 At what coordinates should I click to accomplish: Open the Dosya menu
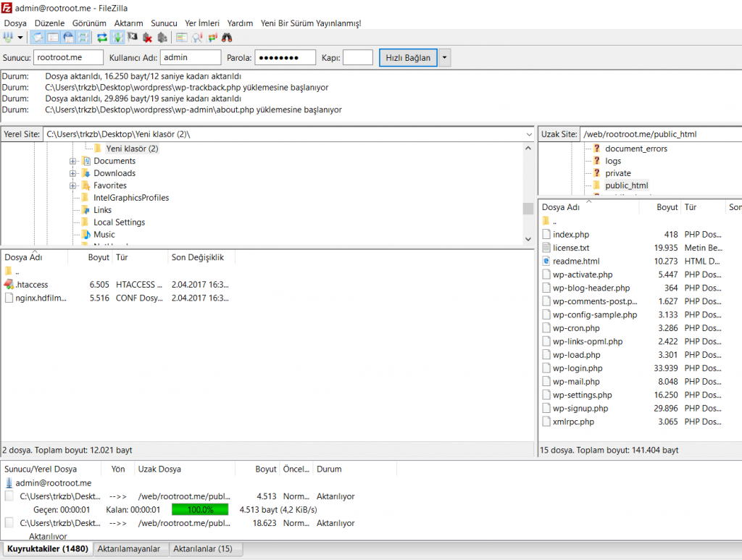click(15, 23)
